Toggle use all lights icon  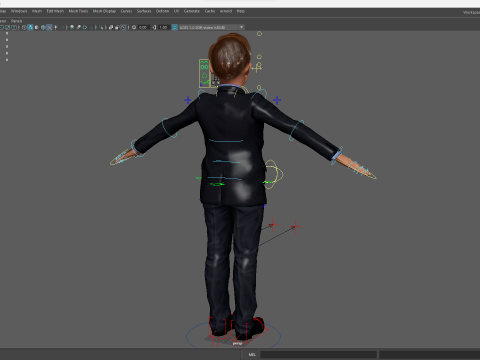tap(56, 27)
